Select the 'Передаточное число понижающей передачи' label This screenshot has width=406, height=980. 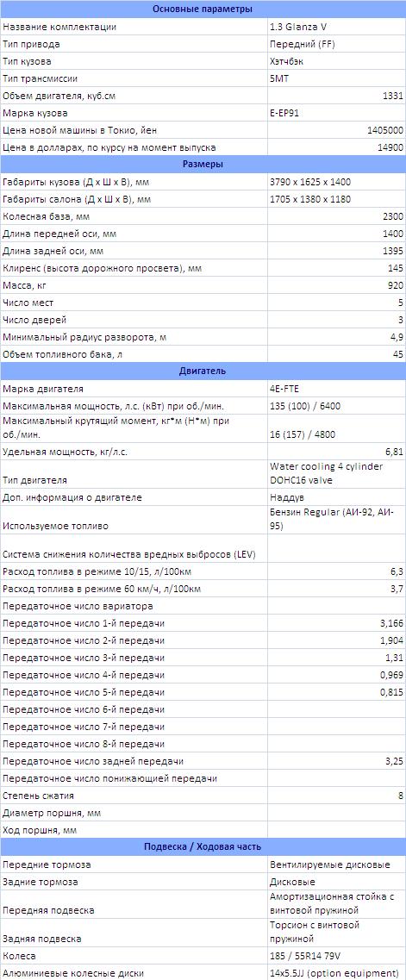tap(110, 778)
